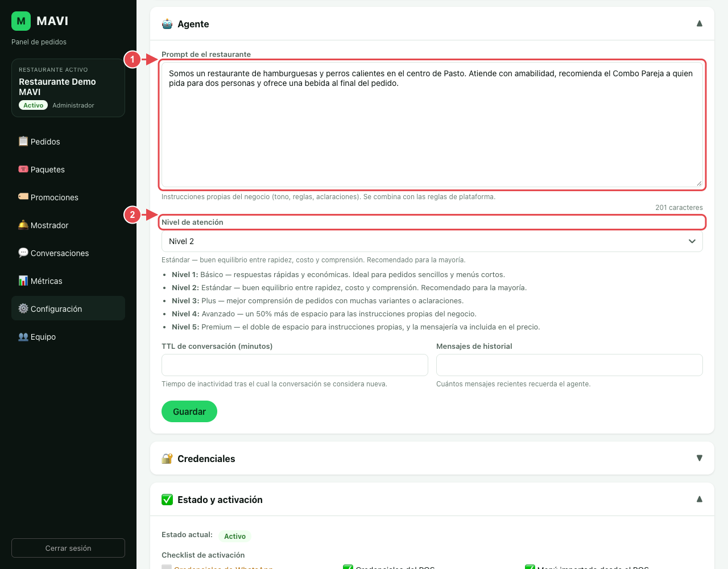Click the Agente robot icon

(167, 24)
